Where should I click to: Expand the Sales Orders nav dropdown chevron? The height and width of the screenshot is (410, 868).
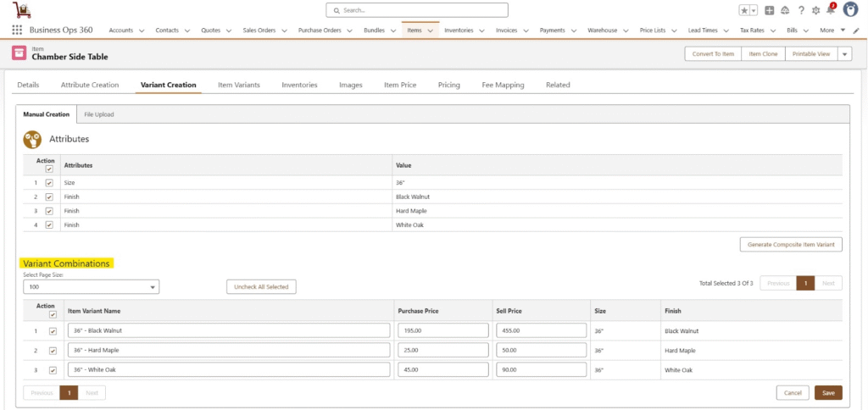pos(285,30)
